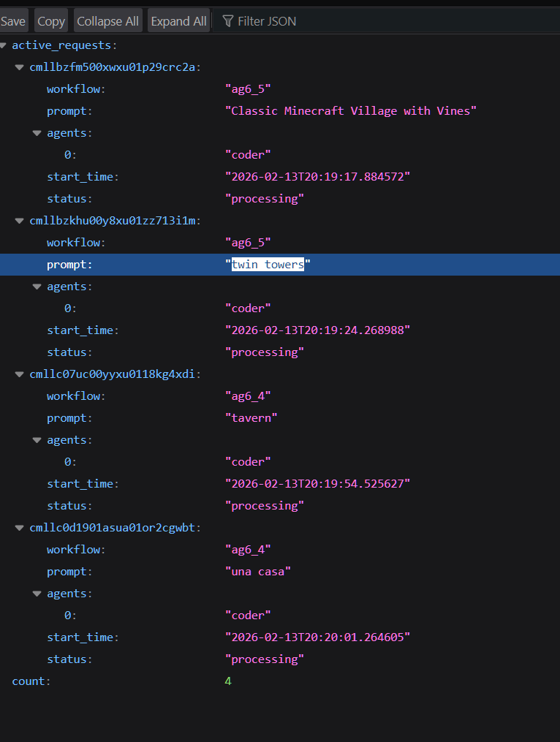Click "coder" agent of una casa request
The width and height of the screenshot is (560, 742).
(248, 616)
